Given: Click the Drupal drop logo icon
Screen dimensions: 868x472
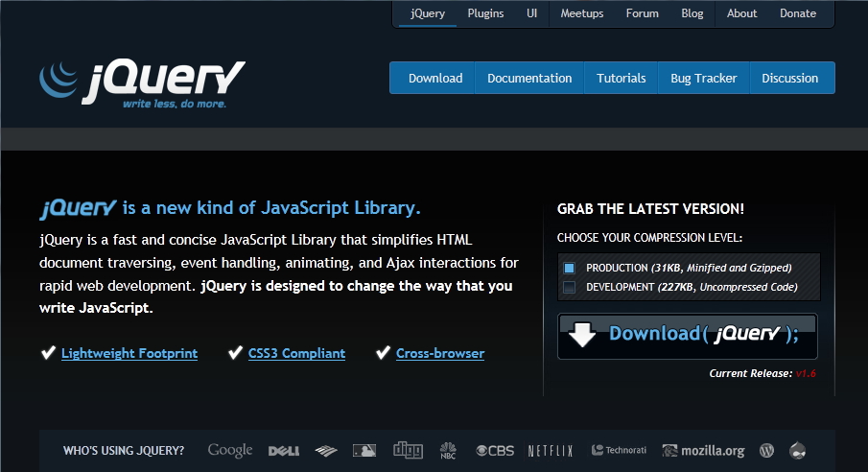Looking at the screenshot, I should tap(798, 450).
